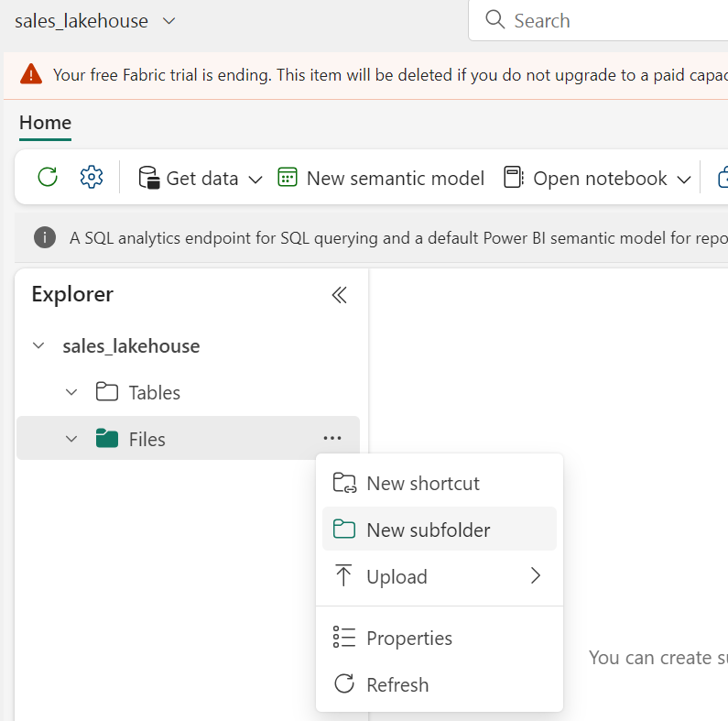Image resolution: width=728 pixels, height=721 pixels.
Task: Click the Open notebook icon
Action: coord(514,178)
